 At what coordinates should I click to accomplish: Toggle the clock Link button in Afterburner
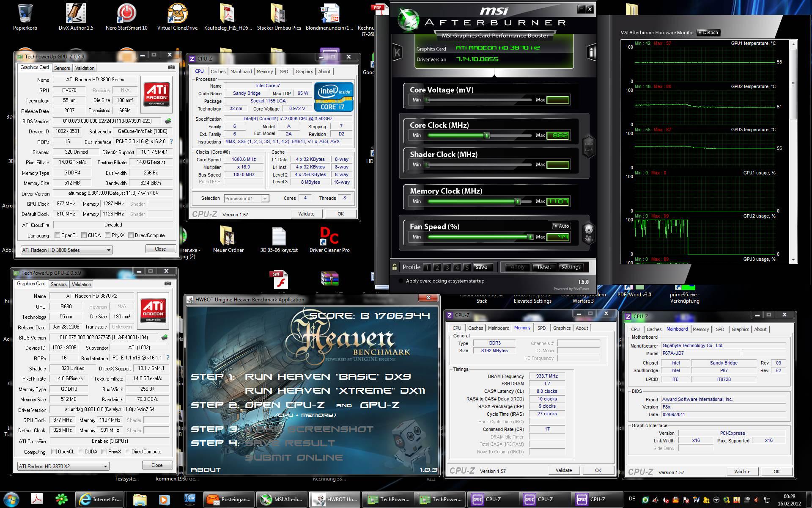coord(589,146)
